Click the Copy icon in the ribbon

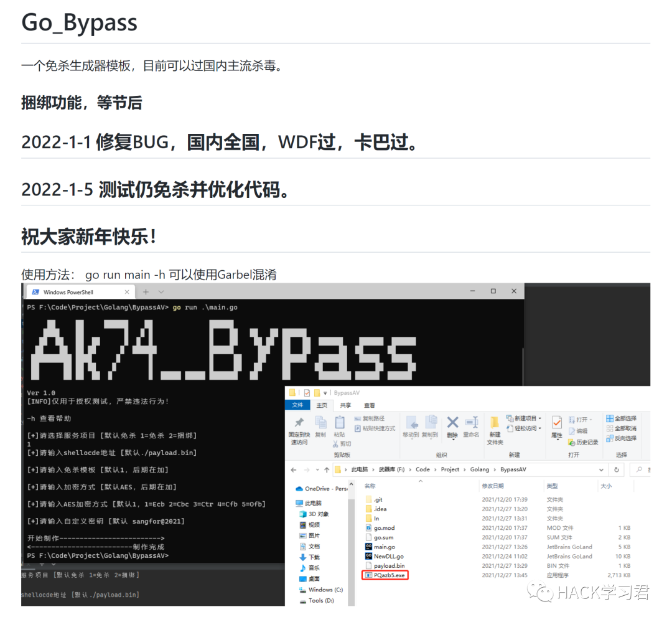coord(320,423)
